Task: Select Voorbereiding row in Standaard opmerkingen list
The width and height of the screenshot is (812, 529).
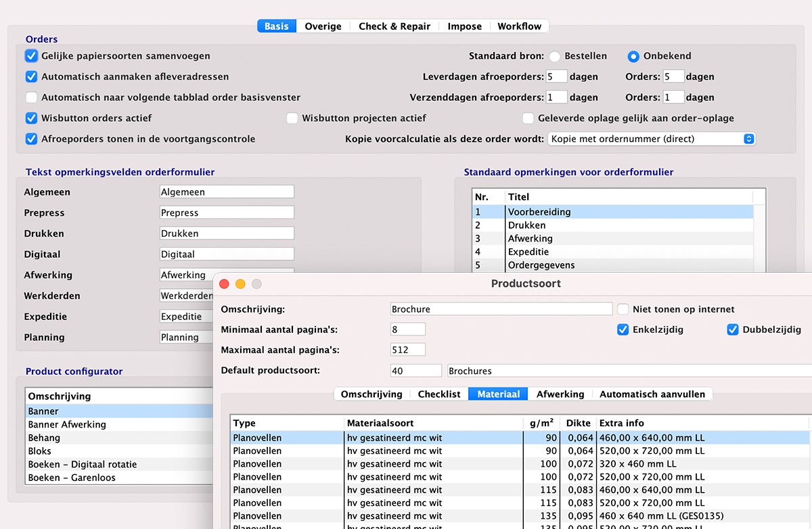Action: coord(612,212)
